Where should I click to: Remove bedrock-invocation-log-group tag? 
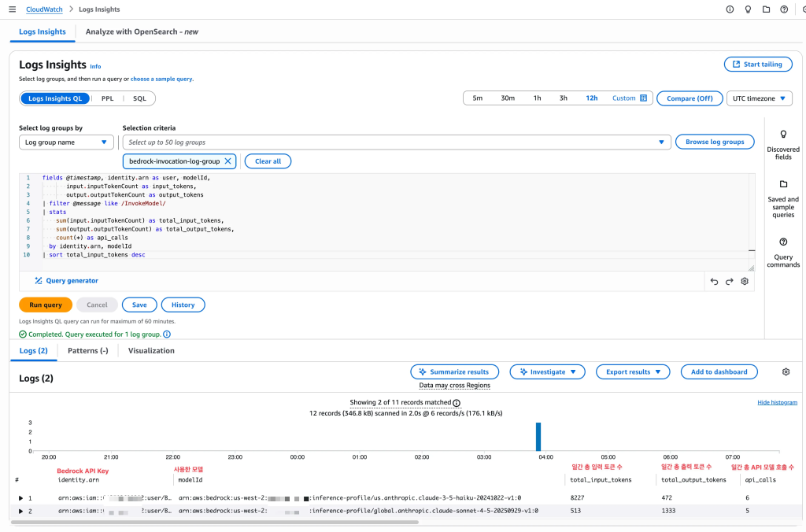click(x=228, y=161)
